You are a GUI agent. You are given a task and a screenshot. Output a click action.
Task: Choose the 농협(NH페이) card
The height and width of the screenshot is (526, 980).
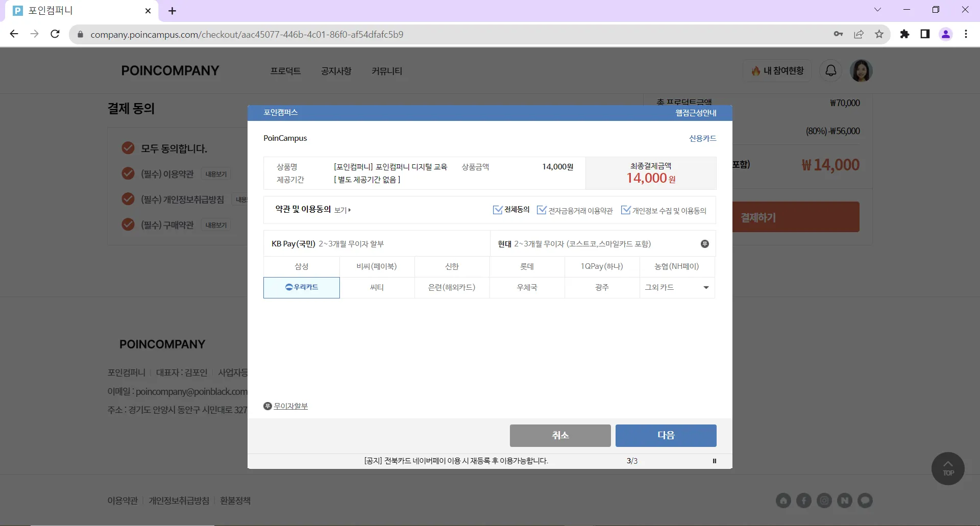click(x=677, y=266)
